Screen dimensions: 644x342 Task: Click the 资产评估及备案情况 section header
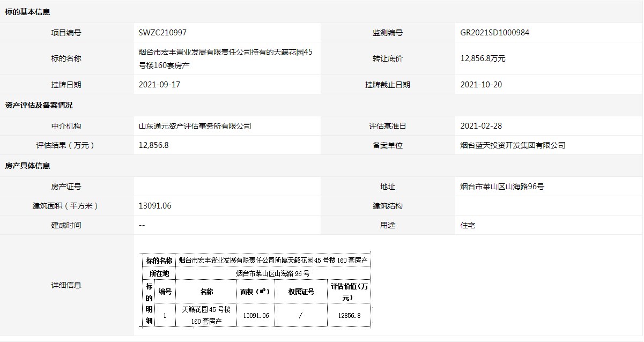[x=39, y=105]
